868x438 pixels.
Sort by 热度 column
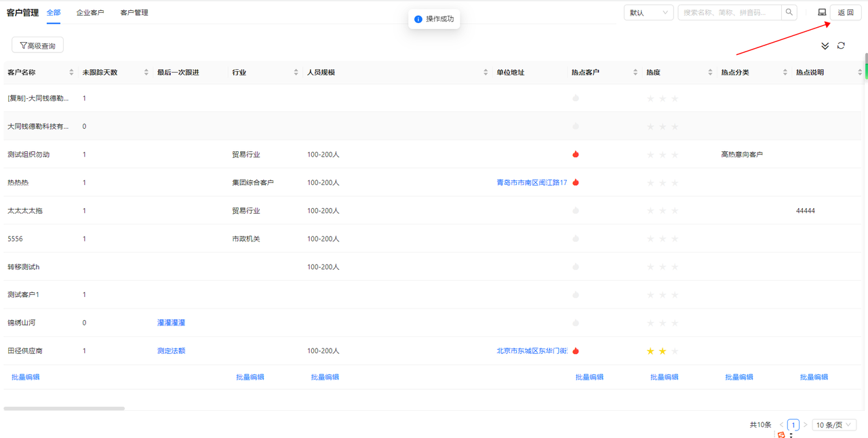[x=710, y=73]
